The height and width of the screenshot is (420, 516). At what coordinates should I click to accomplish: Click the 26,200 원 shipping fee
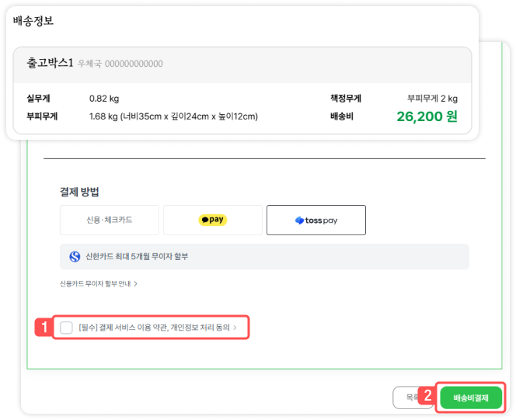427,116
